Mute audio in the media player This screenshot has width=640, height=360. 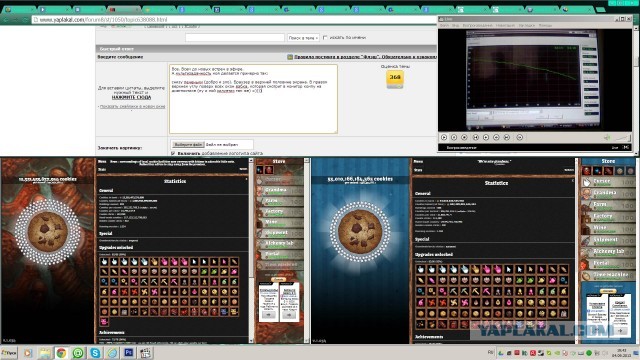click(x=607, y=138)
